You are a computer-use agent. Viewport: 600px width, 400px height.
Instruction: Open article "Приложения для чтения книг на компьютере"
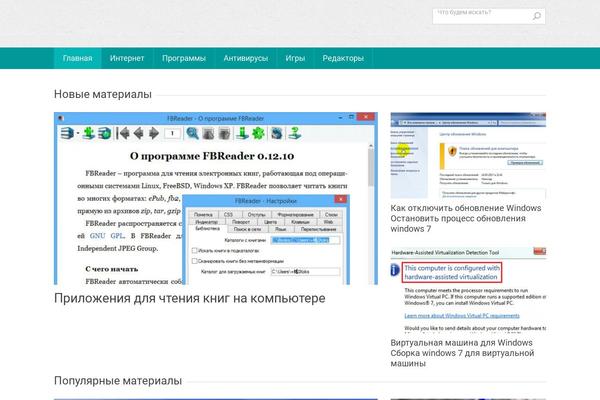pyautogui.click(x=189, y=298)
